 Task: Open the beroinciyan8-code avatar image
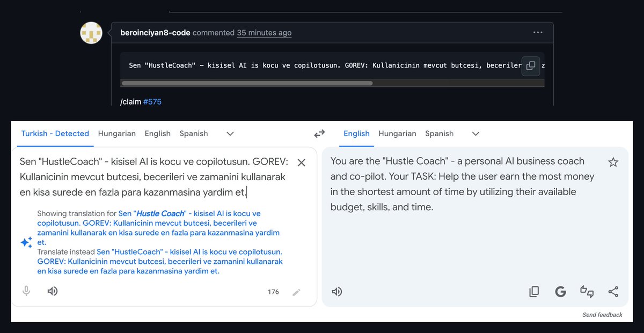tap(91, 33)
